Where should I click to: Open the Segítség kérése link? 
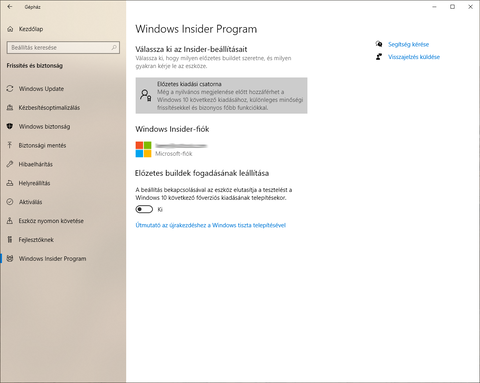[408, 44]
